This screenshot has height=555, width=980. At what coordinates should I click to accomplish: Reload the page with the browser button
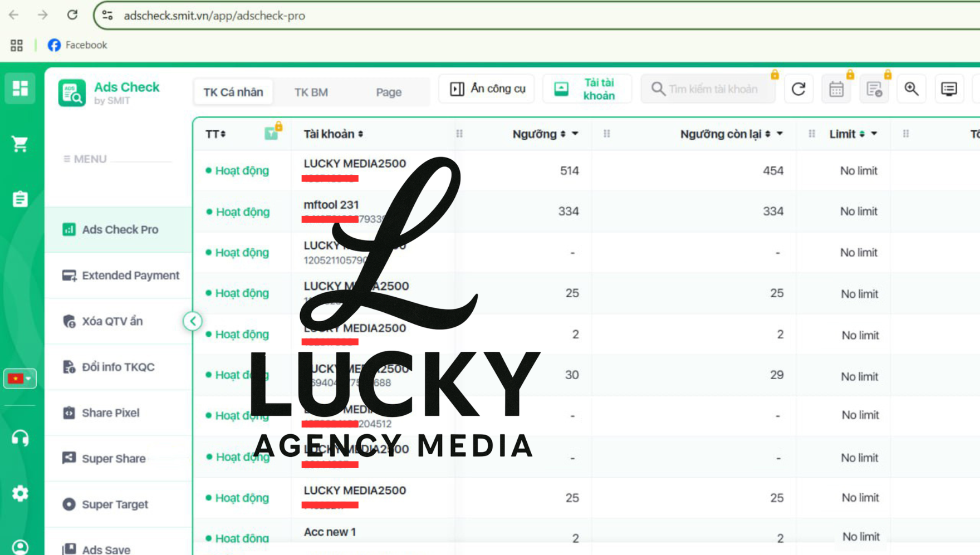click(x=72, y=15)
